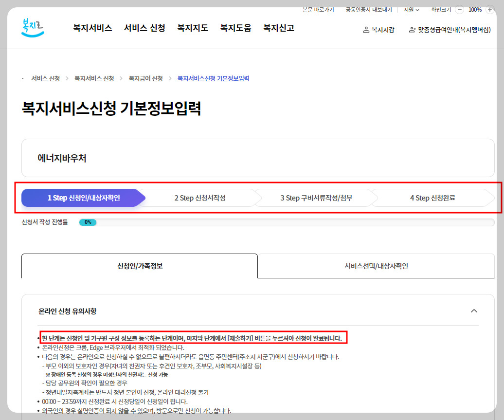Expand the 복지서비스 navigation menu

point(92,28)
